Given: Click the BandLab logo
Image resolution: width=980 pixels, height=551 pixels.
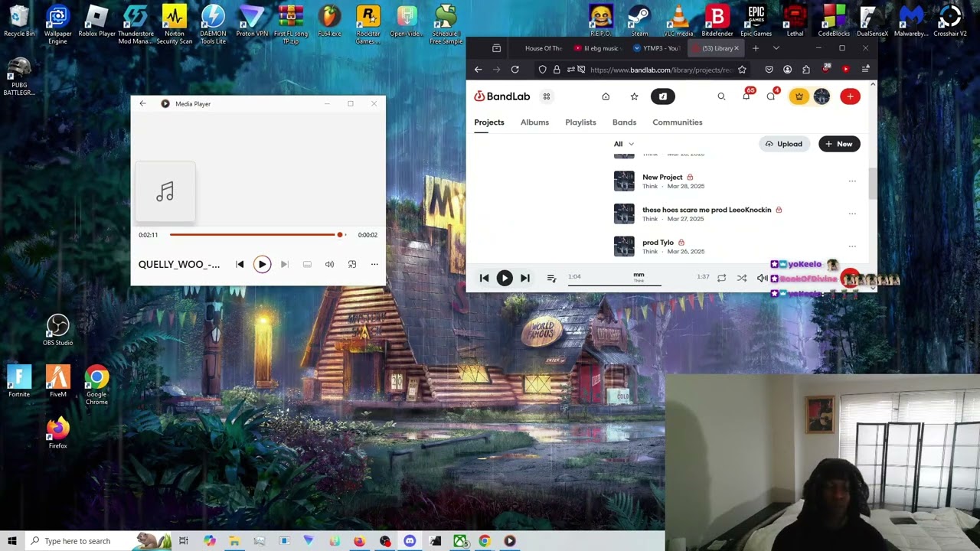Looking at the screenshot, I should pyautogui.click(x=502, y=96).
